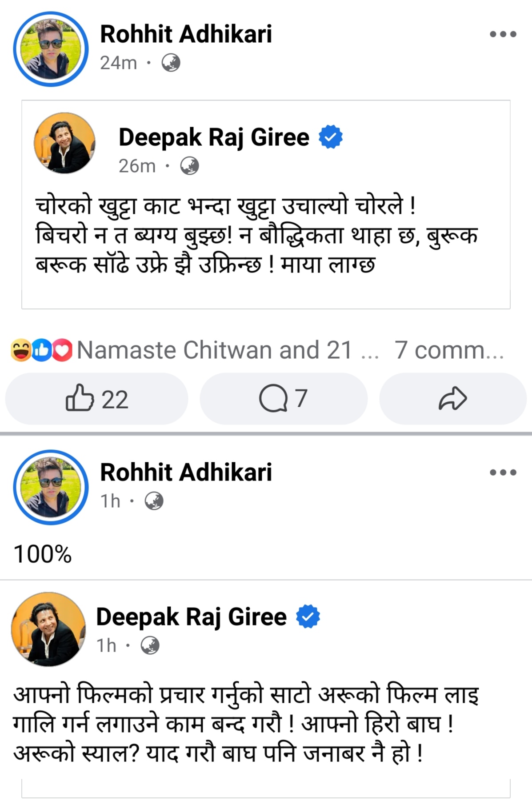This screenshot has width=532, height=805.
Task: Click the heart reaction emoji icon
Action: pos(63,350)
